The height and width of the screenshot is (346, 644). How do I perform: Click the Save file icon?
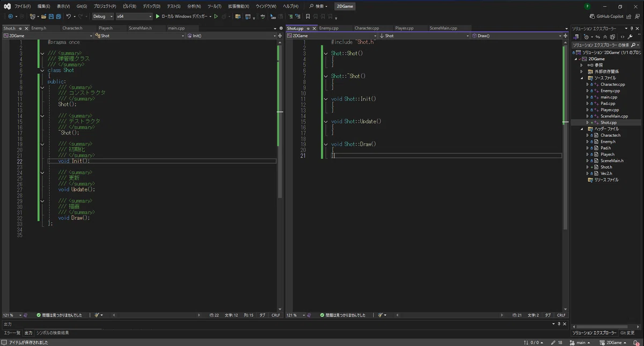[x=51, y=17]
